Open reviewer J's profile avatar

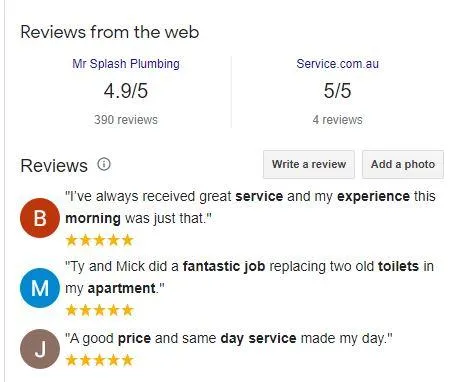pos(40,349)
